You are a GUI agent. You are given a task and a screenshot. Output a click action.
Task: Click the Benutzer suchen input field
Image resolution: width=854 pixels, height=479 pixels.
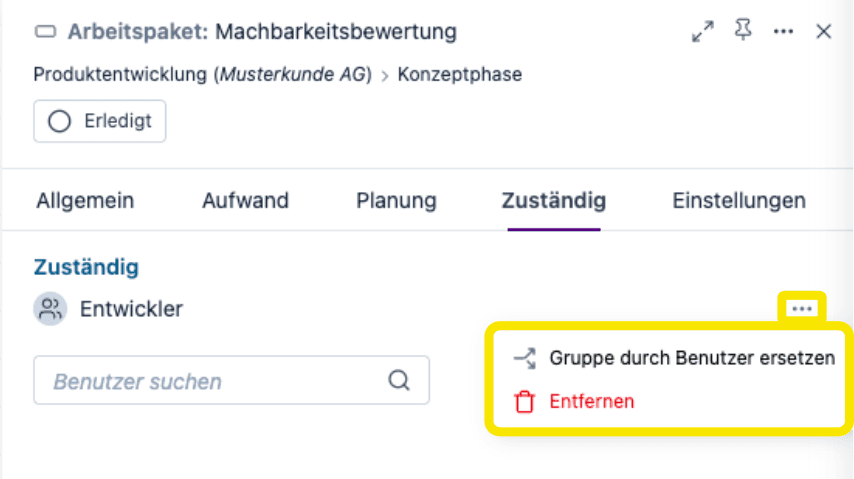point(231,380)
